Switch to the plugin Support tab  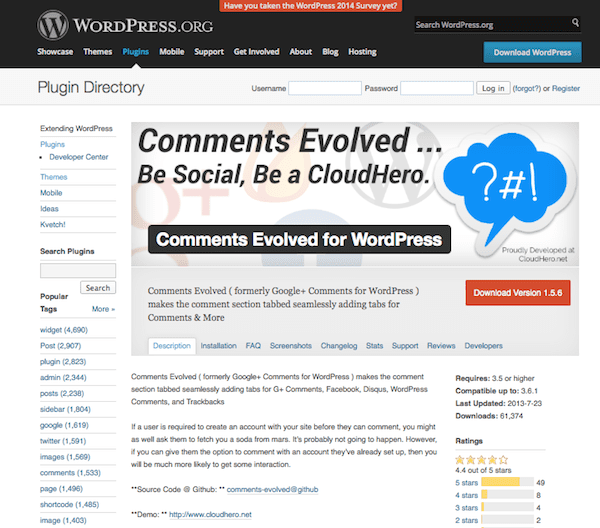tap(405, 346)
